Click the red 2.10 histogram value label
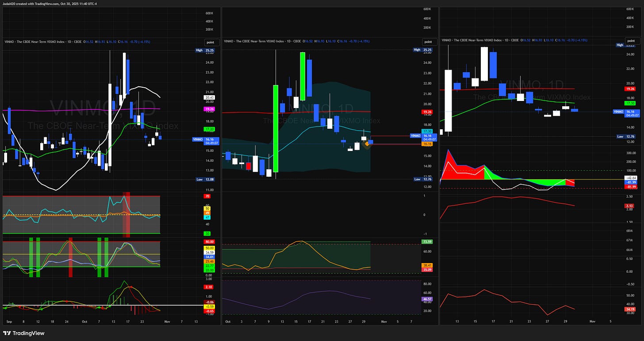This screenshot has width=644, height=341. [x=209, y=287]
